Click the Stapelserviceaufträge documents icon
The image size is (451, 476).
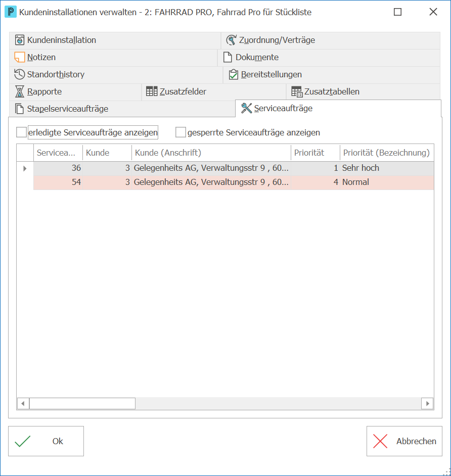click(x=19, y=109)
